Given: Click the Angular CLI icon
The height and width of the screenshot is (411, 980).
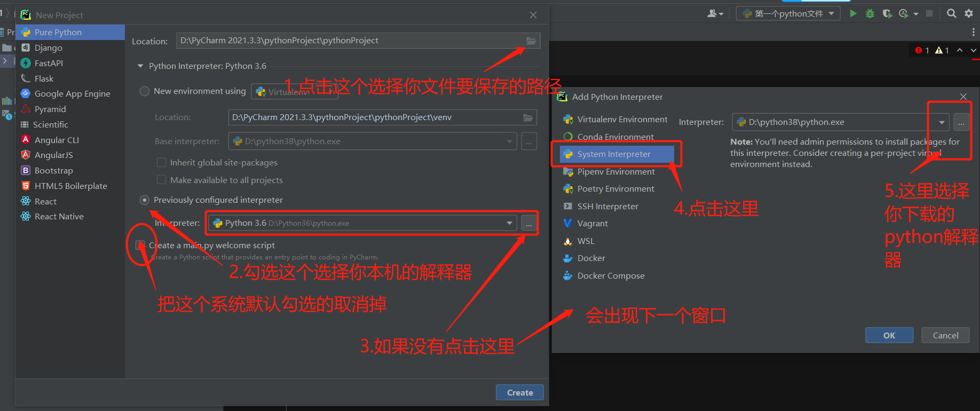Looking at the screenshot, I should tap(25, 139).
